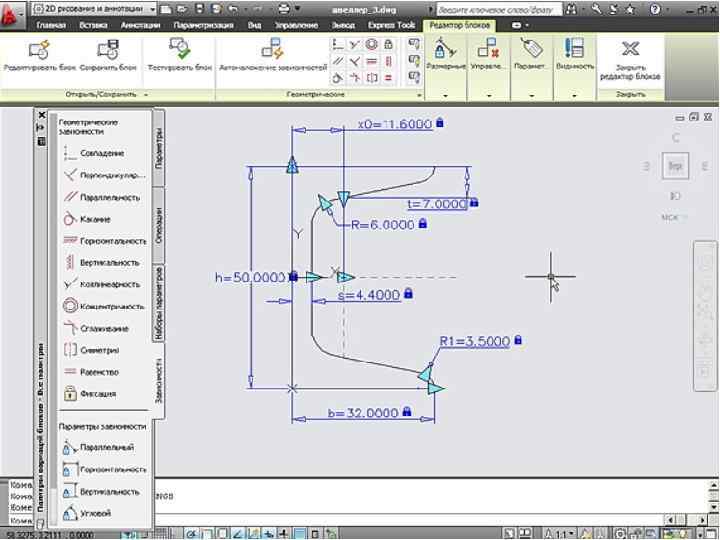Choose Касание in the constraints palette
Screen dimensions: 720x540
(87, 219)
